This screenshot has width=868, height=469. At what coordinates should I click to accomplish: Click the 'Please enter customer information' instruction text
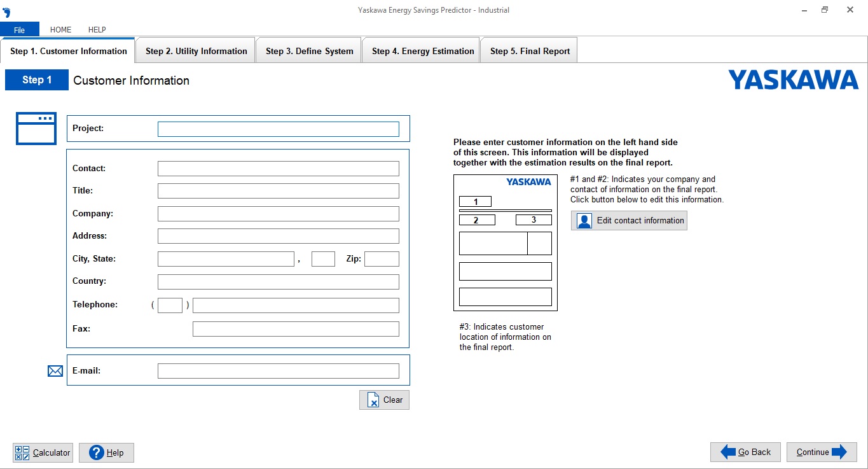point(566,153)
